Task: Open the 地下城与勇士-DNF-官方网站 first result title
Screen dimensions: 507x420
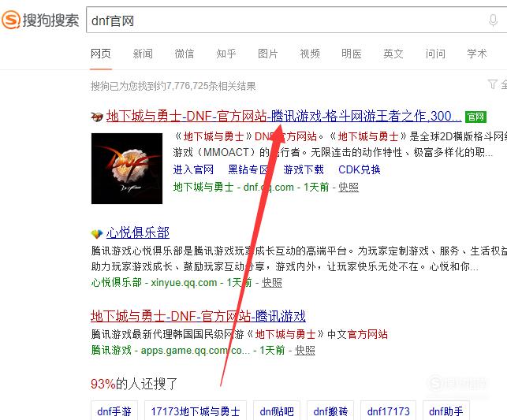Action: tap(284, 116)
